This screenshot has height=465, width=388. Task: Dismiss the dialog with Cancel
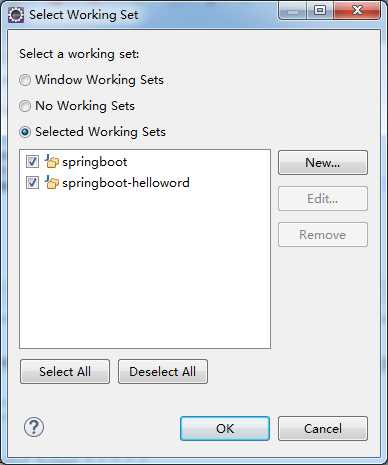[x=323, y=428]
